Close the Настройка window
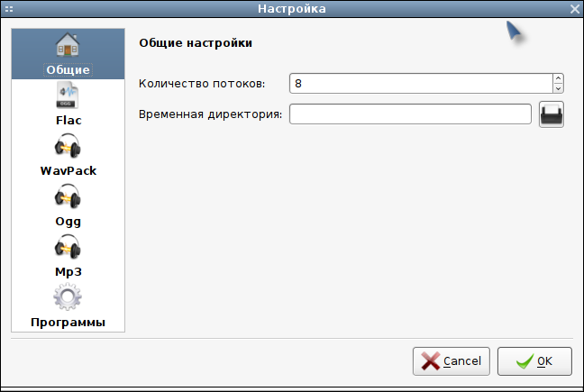Image resolution: width=584 pixels, height=392 pixels. click(x=575, y=9)
